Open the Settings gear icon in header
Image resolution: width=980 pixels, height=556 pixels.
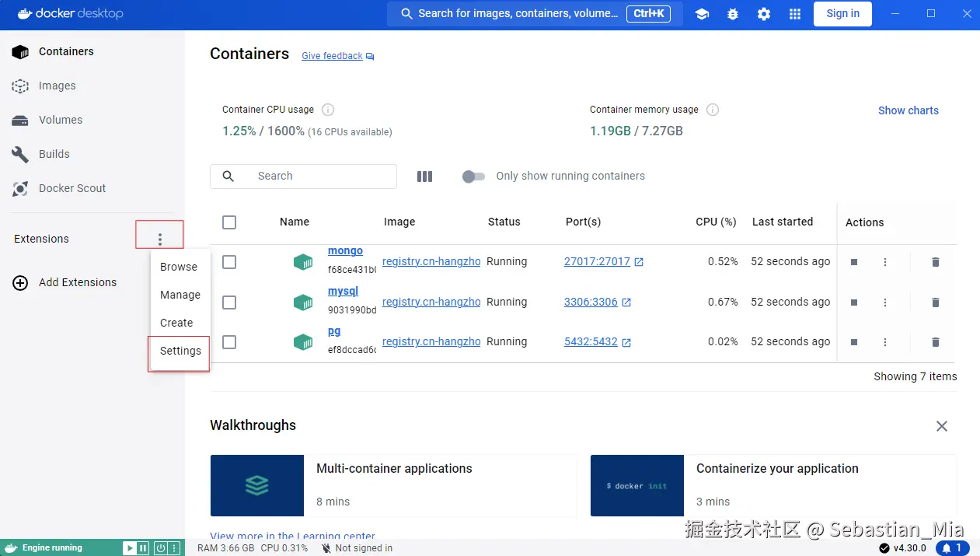[764, 14]
